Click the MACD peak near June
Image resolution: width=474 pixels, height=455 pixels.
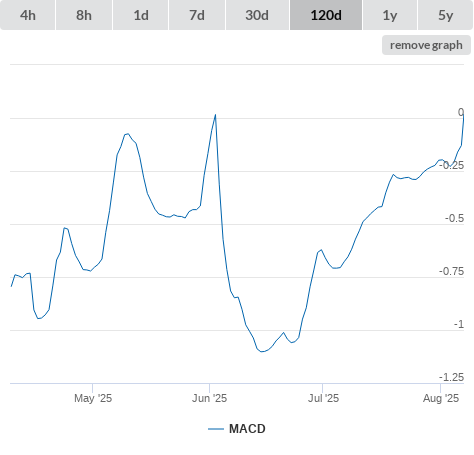click(215, 115)
